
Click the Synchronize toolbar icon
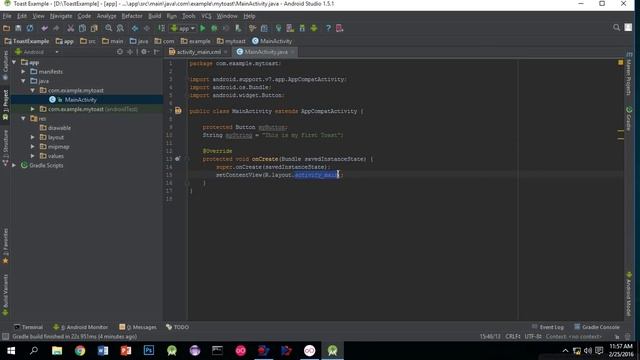coord(30,28)
